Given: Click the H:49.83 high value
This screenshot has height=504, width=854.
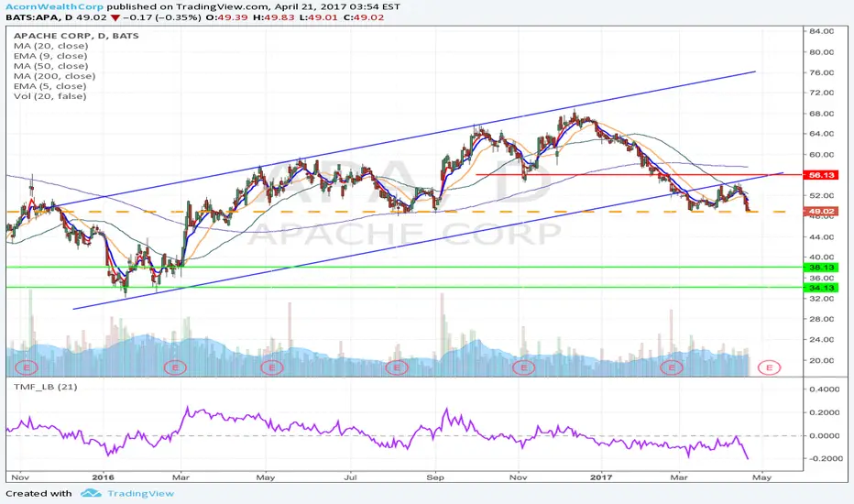Looking at the screenshot, I should click(273, 17).
